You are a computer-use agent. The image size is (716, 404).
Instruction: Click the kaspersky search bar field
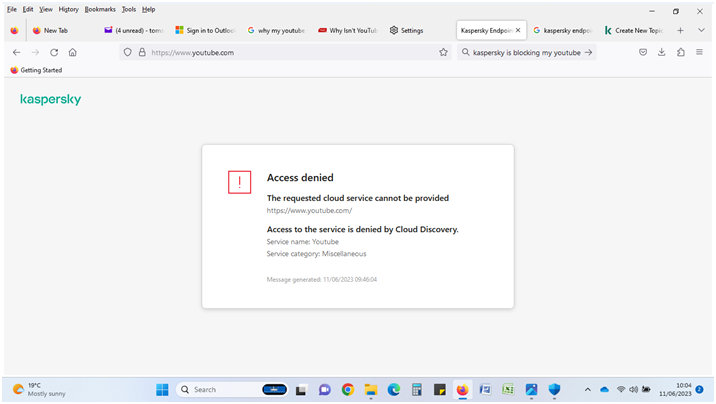click(x=526, y=52)
